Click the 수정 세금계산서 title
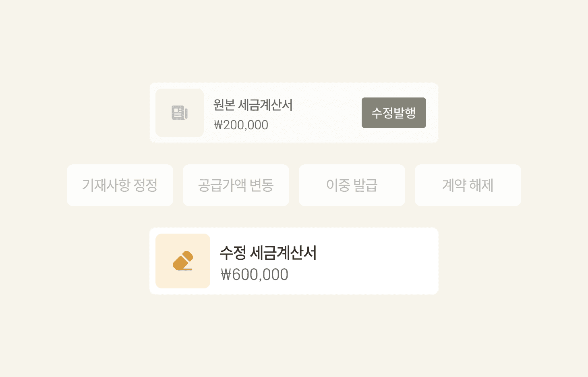This screenshot has height=377, width=588. pyautogui.click(x=268, y=253)
